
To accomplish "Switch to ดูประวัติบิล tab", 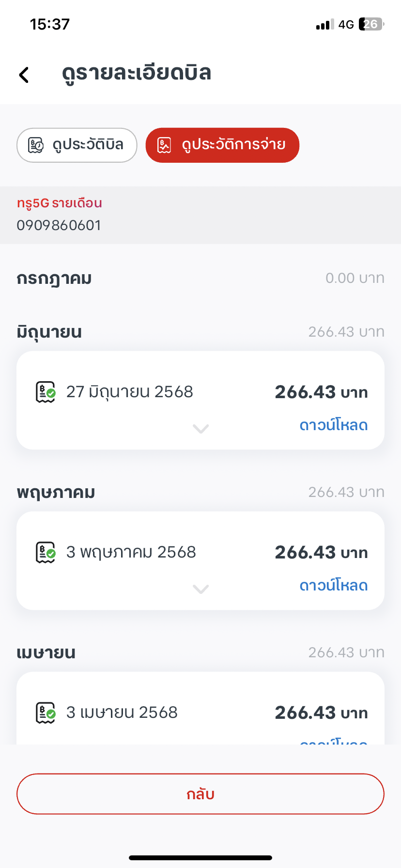I will [x=77, y=145].
